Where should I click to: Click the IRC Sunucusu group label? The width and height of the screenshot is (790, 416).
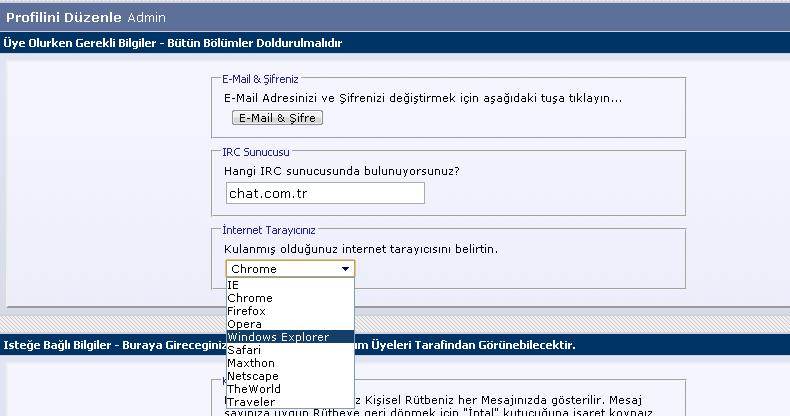[x=255, y=152]
